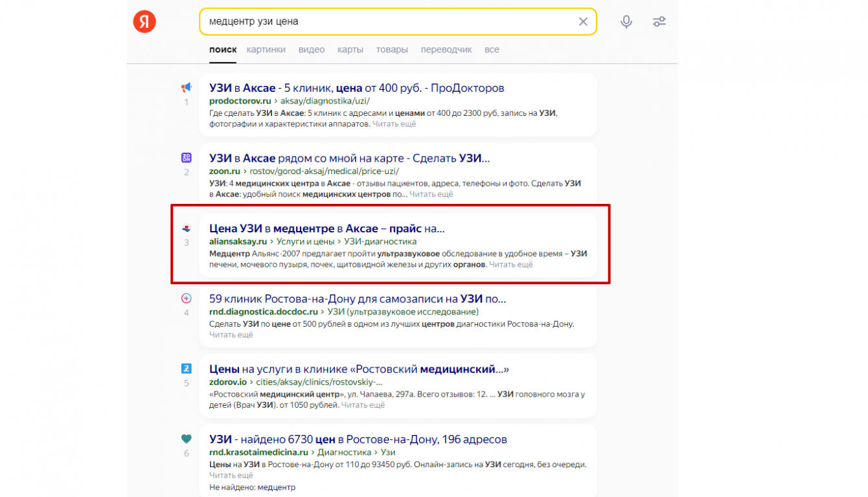Click the ProDoctorov megaphone favicon
Image resolution: width=868 pixels, height=497 pixels.
tap(187, 87)
